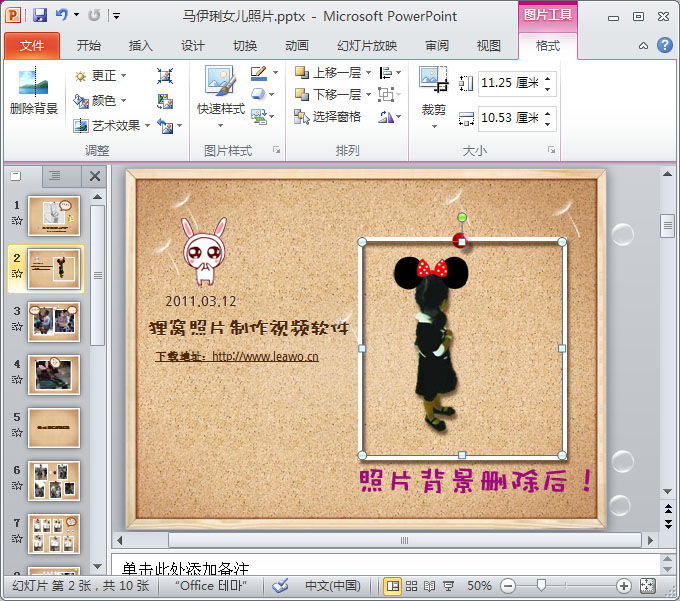Click the height field showing 11.25 厘米

[x=510, y=82]
